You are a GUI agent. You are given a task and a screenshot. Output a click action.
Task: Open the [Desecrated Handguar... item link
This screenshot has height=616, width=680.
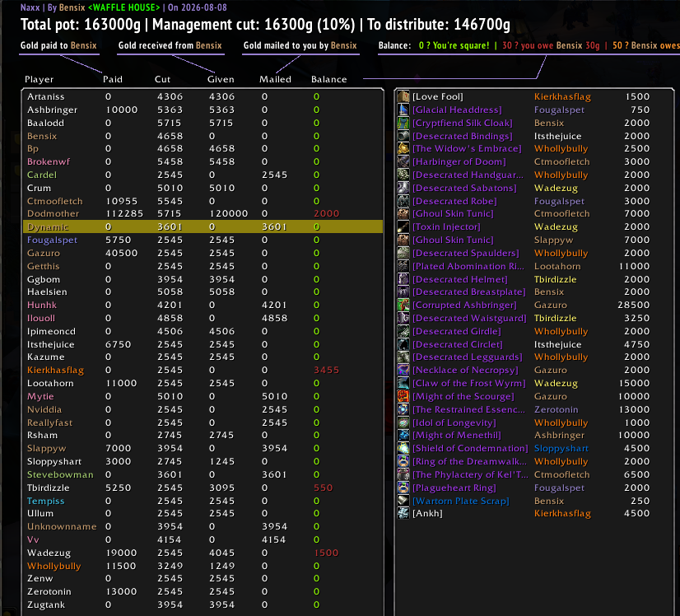coord(468,175)
